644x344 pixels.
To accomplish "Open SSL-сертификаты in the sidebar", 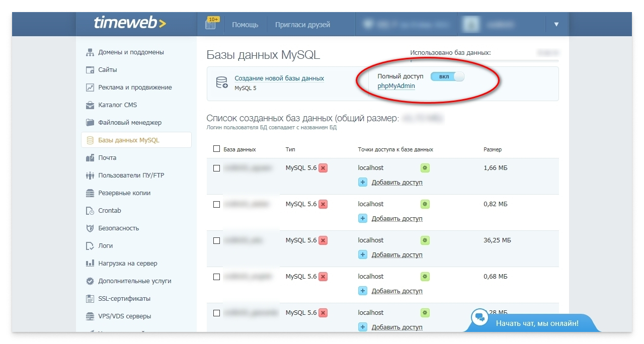I will coord(123,298).
